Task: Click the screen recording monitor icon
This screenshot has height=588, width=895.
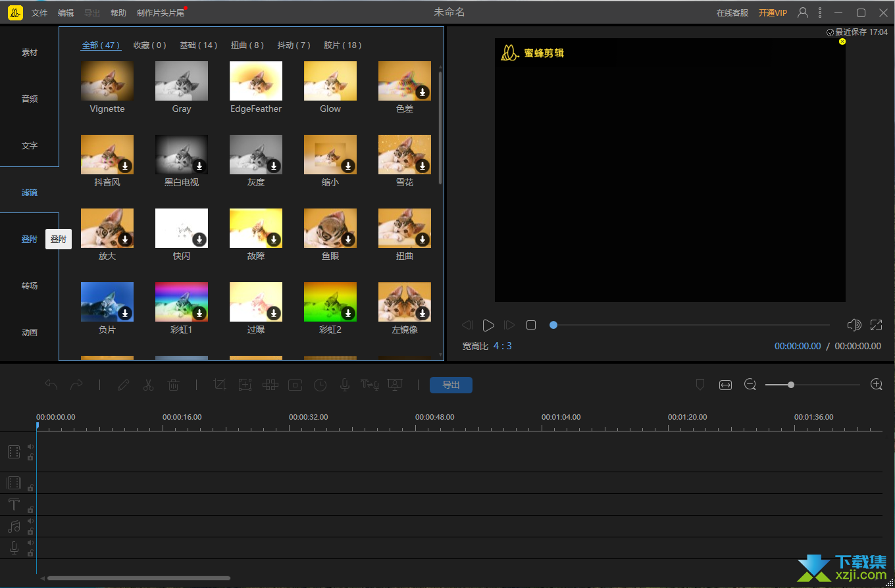Action: 395,385
